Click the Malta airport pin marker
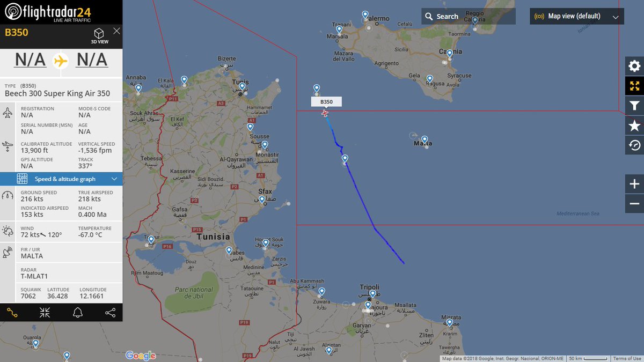 pyautogui.click(x=425, y=139)
